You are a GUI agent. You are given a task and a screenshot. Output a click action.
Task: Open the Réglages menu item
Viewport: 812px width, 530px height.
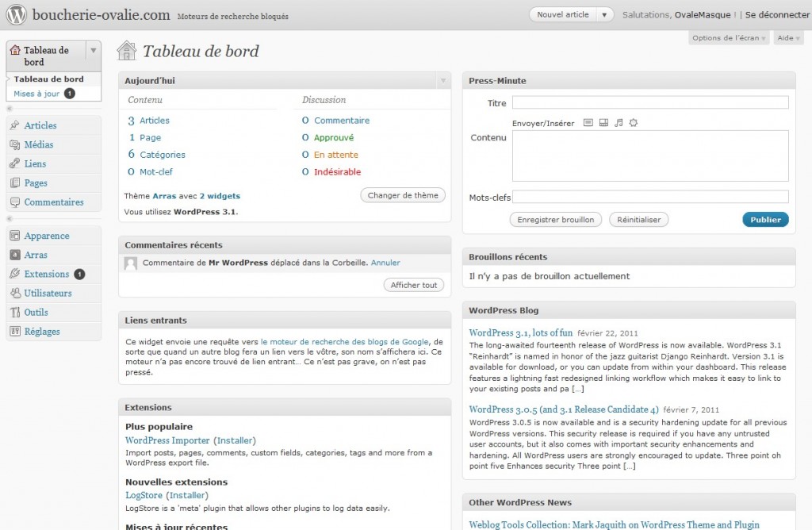(42, 332)
